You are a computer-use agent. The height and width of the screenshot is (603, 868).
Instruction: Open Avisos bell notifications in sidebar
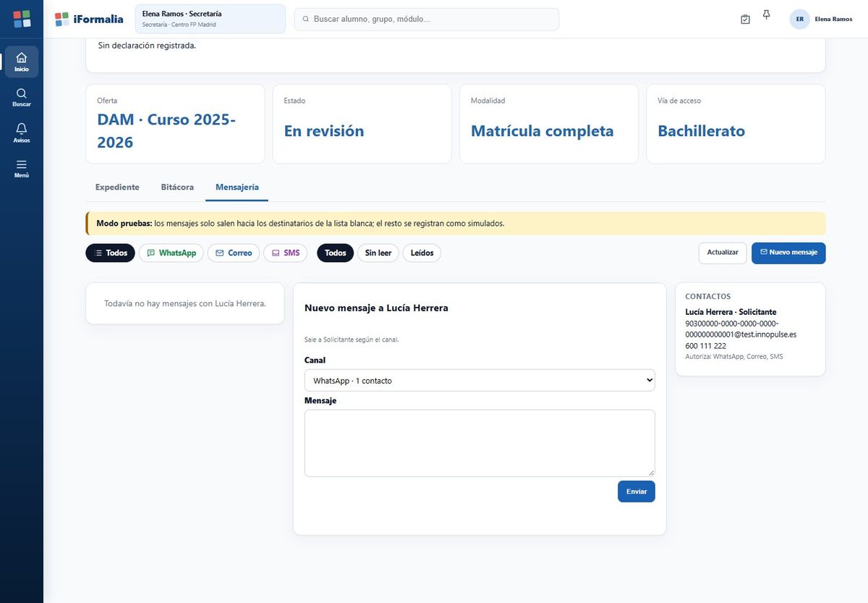[x=22, y=132]
